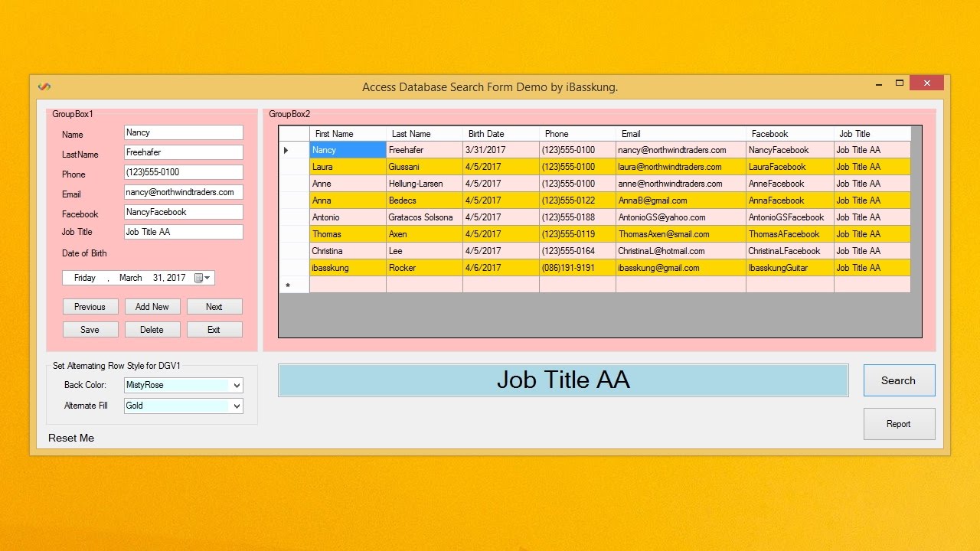Click the cell 'Thomas'
980x551 pixels.
click(x=348, y=234)
